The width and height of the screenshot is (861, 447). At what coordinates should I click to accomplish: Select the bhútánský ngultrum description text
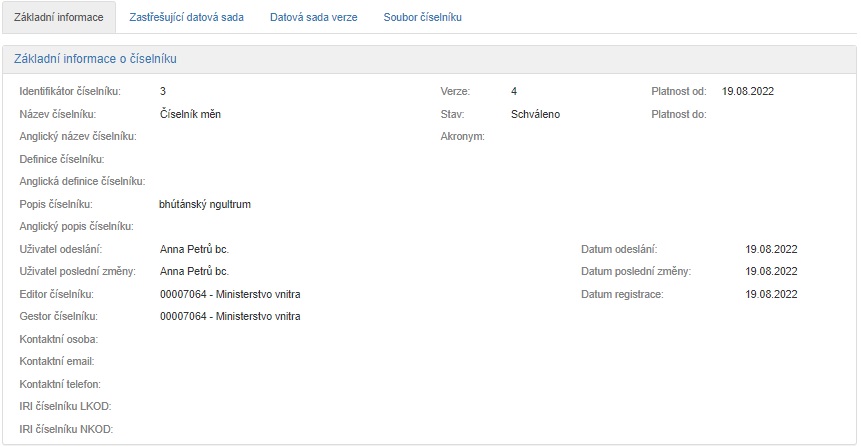click(x=205, y=204)
